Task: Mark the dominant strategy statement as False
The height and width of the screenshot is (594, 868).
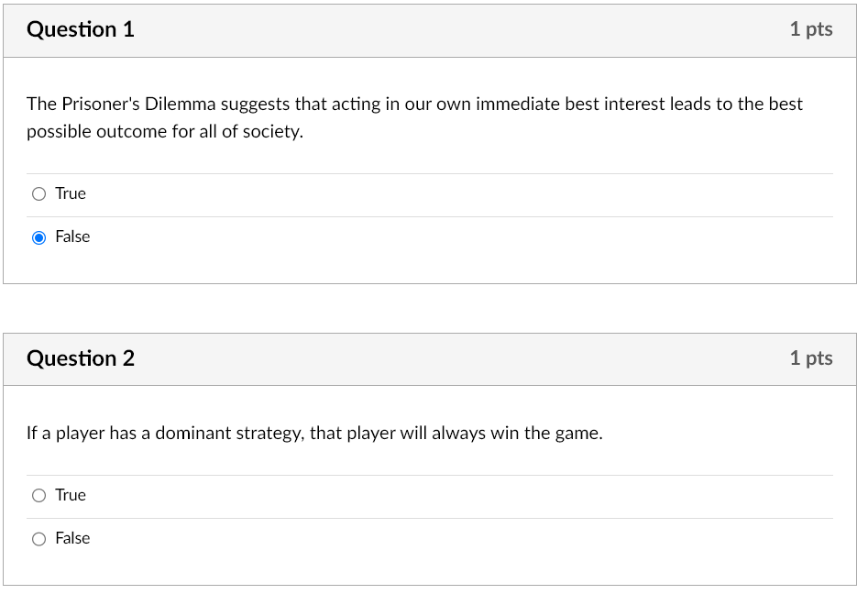Action: coord(38,538)
